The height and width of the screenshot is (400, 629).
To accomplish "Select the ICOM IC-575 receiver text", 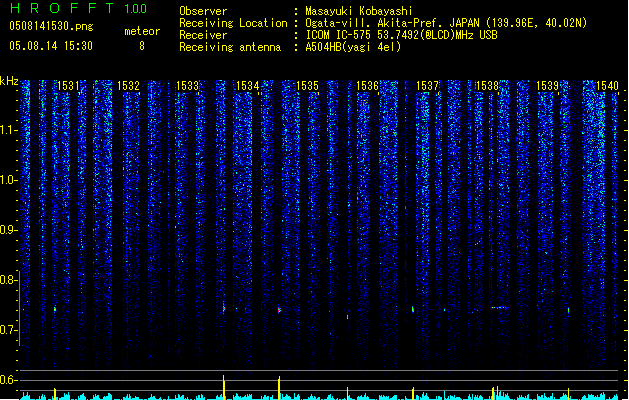I will pos(401,35).
